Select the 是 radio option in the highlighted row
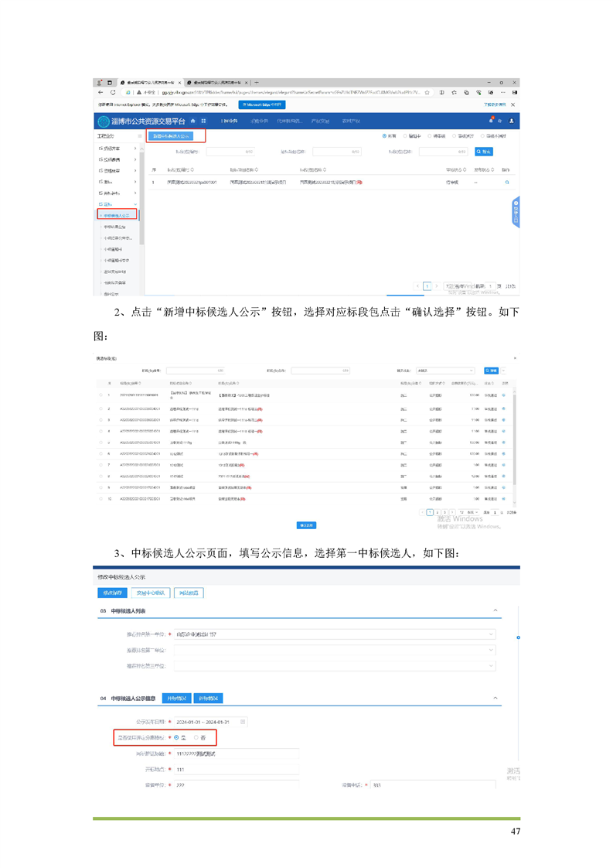The image size is (613, 868). 177,737
